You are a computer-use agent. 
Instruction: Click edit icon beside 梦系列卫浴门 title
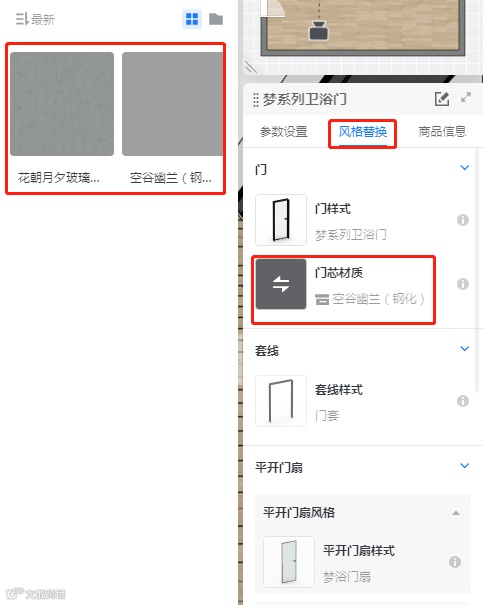pyautogui.click(x=442, y=99)
